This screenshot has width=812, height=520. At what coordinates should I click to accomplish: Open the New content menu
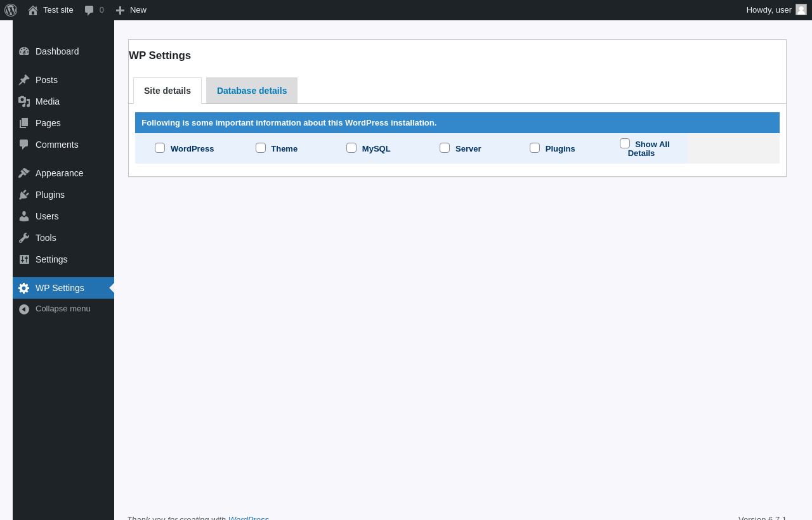coord(131,10)
